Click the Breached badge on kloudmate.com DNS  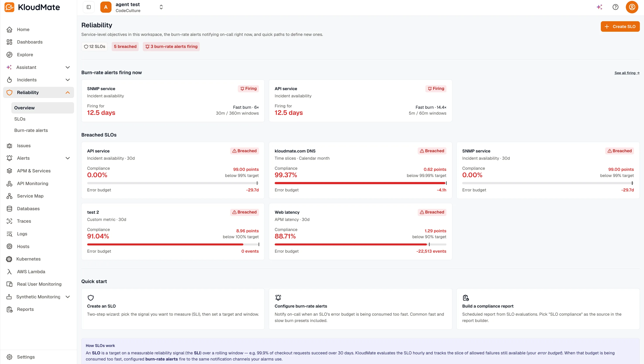tap(432, 151)
